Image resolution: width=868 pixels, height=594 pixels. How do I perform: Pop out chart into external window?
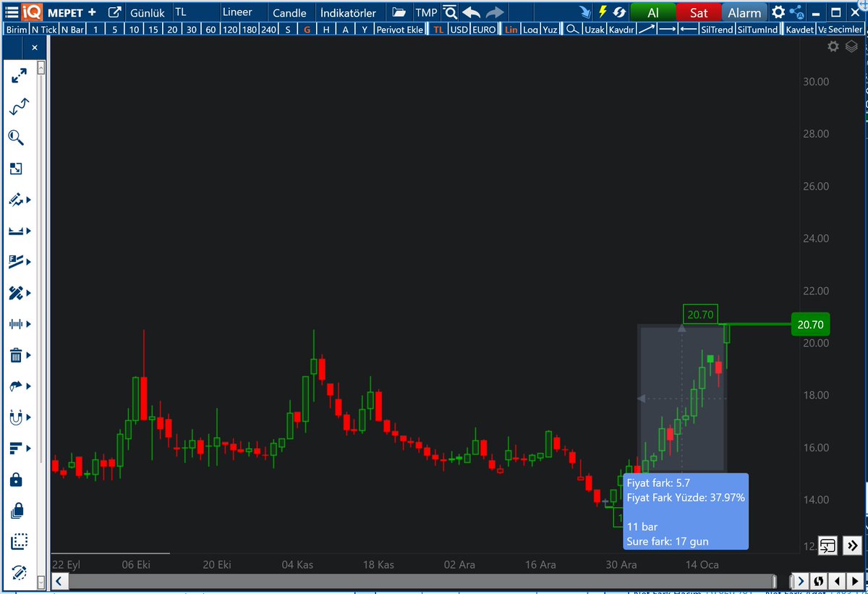pyautogui.click(x=114, y=12)
